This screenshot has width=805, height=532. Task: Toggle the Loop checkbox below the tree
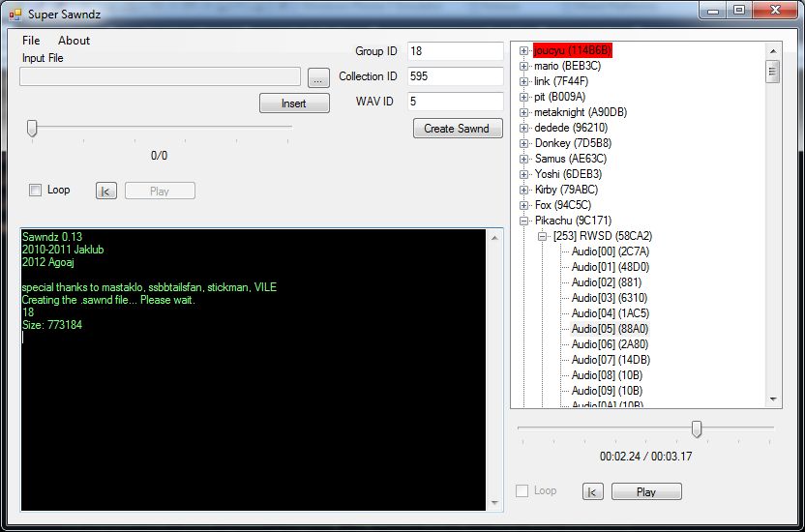click(522, 491)
